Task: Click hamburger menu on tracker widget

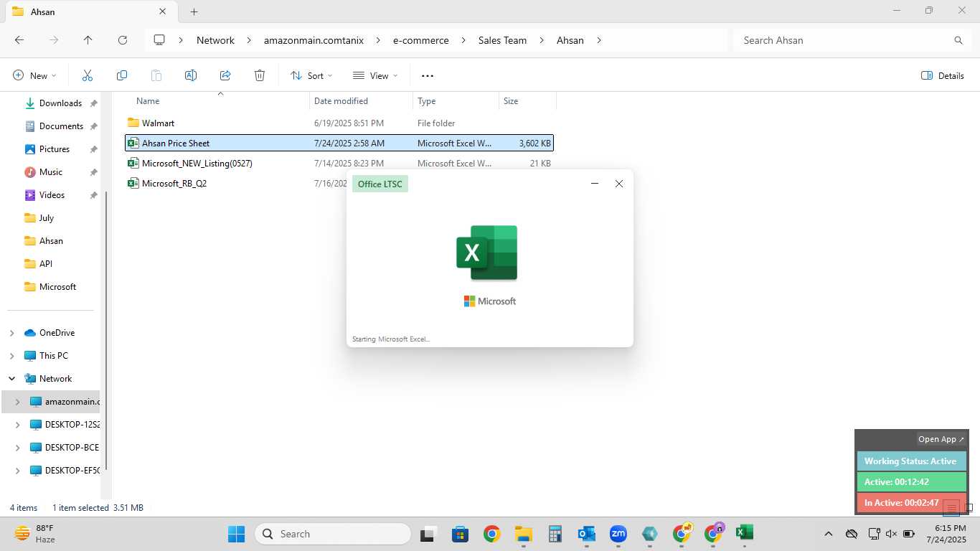Action: click(951, 508)
